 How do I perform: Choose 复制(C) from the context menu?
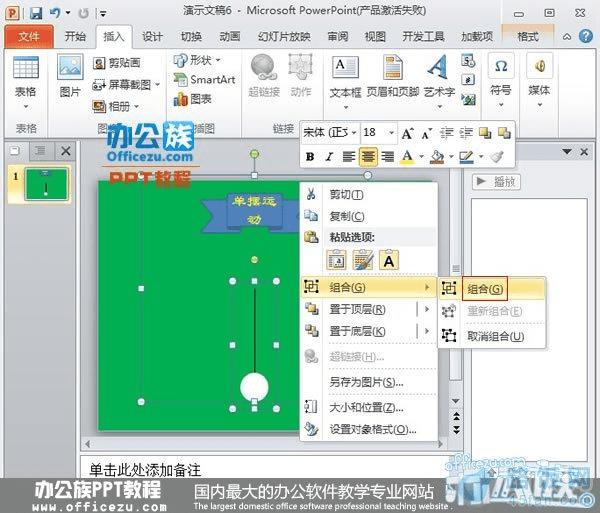369,217
